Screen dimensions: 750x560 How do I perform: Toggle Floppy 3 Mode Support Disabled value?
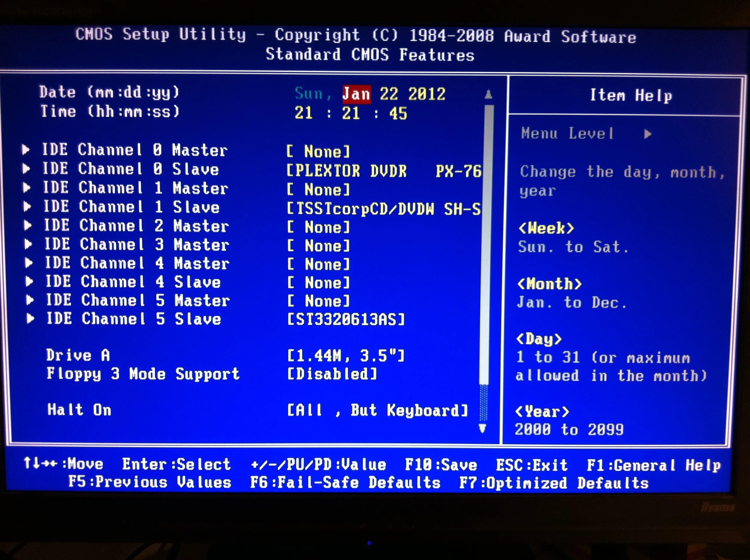pos(332,374)
